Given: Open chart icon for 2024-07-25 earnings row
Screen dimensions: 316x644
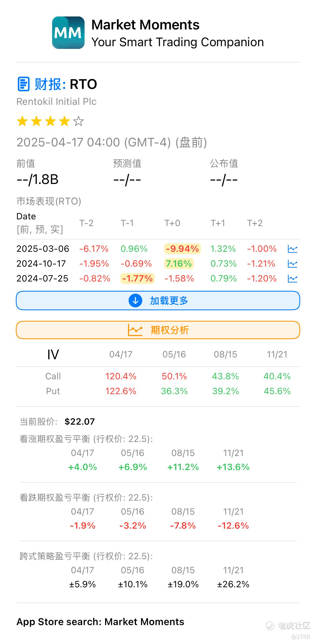Looking at the screenshot, I should coord(292,279).
